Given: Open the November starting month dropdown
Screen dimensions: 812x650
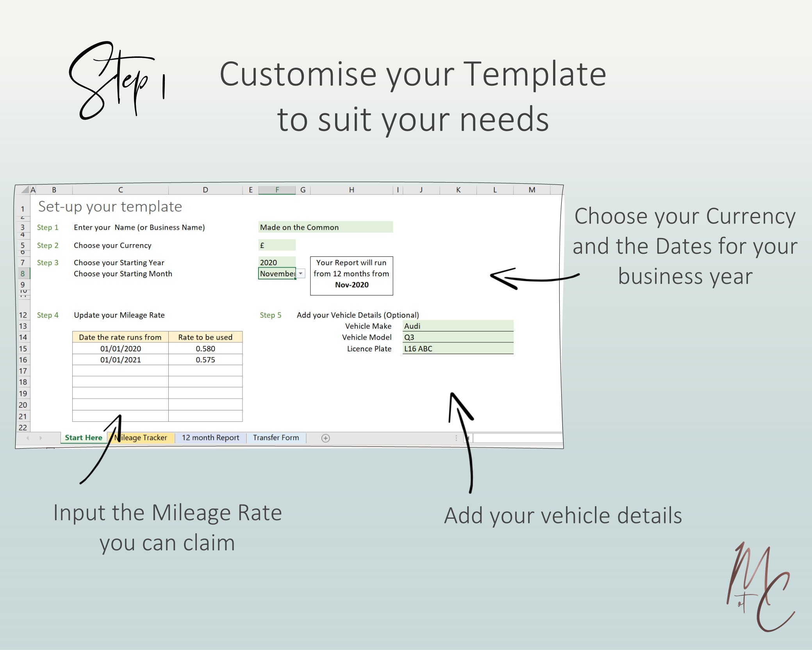Looking at the screenshot, I should (x=300, y=274).
